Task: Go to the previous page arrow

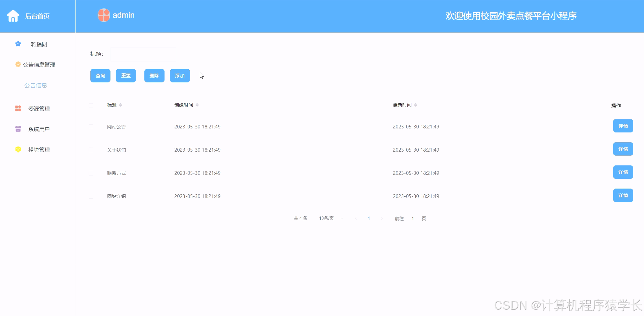Action: (356, 219)
